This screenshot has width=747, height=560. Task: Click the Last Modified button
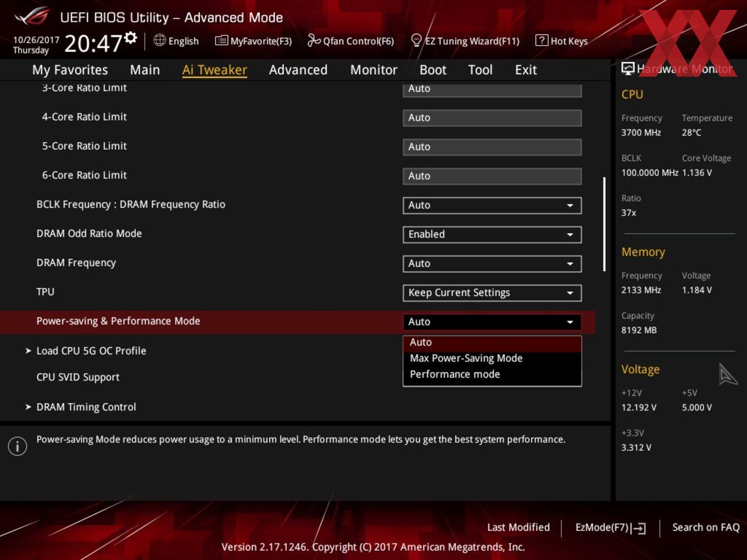click(518, 528)
